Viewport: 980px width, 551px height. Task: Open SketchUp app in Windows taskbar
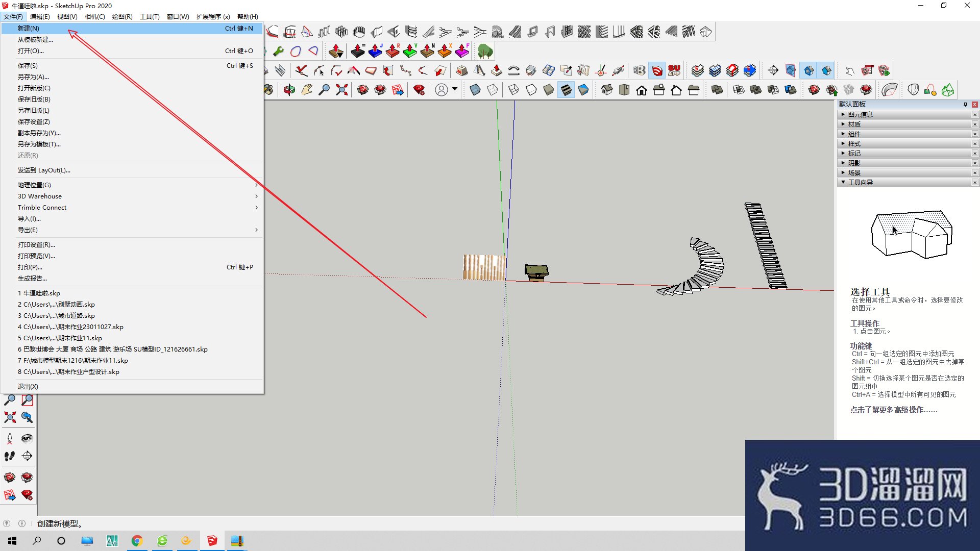[212, 540]
